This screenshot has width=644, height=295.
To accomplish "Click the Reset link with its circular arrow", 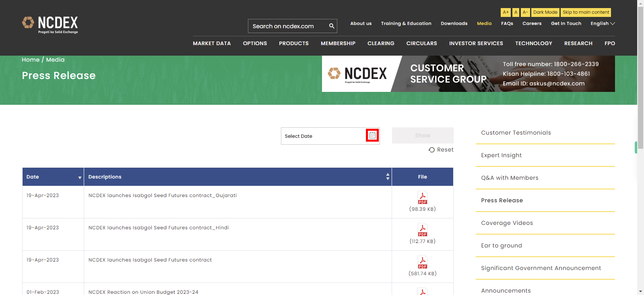I will (441, 150).
